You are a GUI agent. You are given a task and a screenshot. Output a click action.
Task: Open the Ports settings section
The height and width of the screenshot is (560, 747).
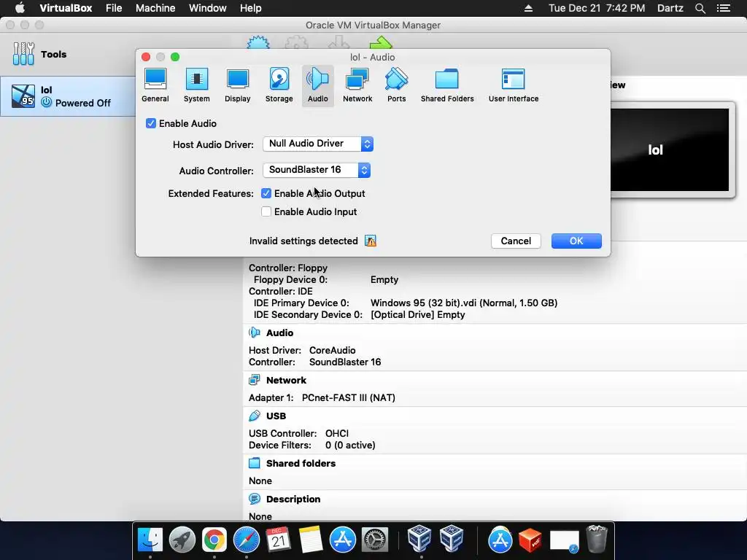(x=396, y=86)
